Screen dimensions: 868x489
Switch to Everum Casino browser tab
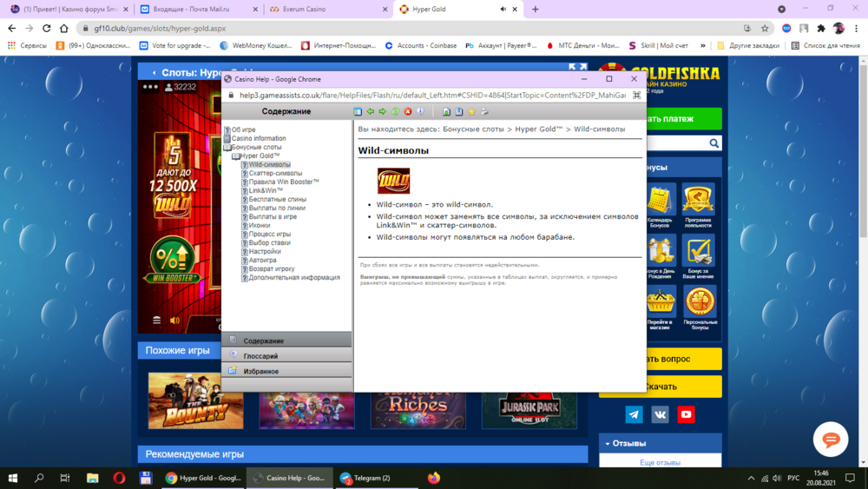tap(328, 9)
